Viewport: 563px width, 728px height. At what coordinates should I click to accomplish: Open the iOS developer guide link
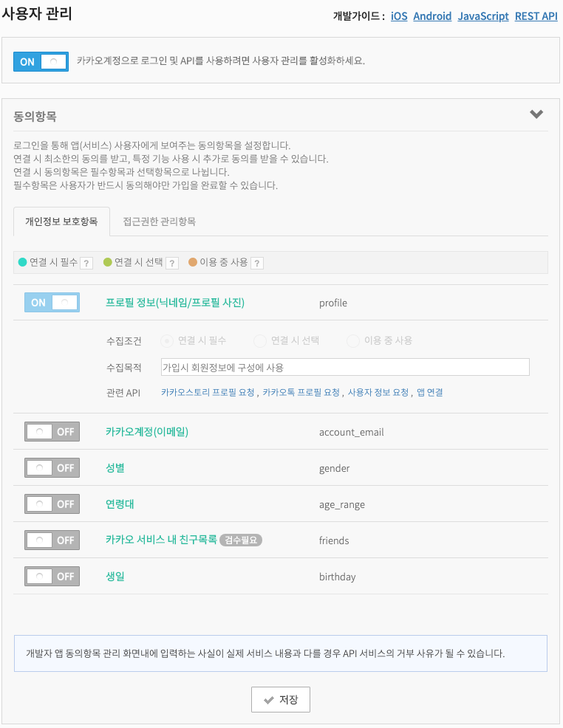tap(399, 16)
